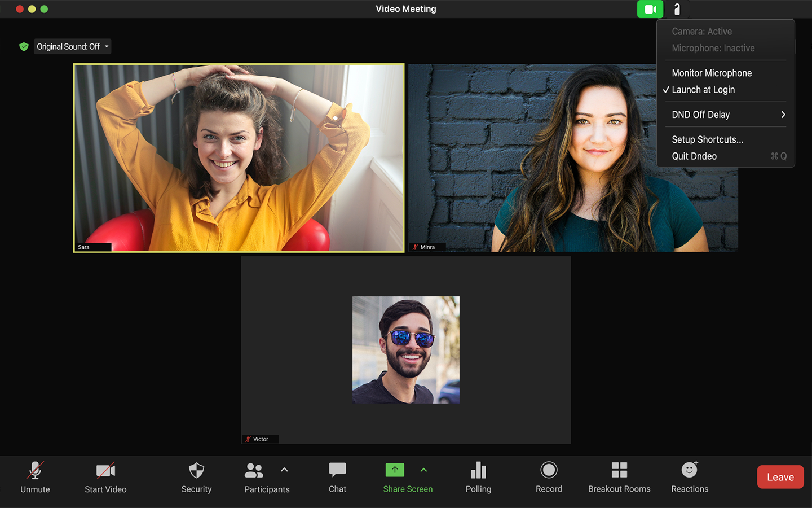Open the Original Sound dropdown arrow
812x508 pixels.
106,46
